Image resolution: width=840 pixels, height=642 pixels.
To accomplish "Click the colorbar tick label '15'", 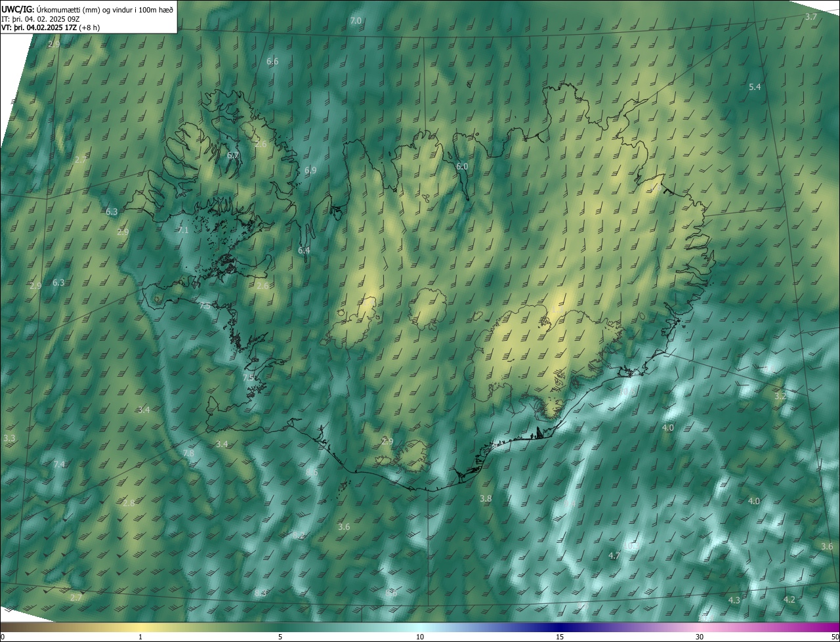I will coord(560,637).
